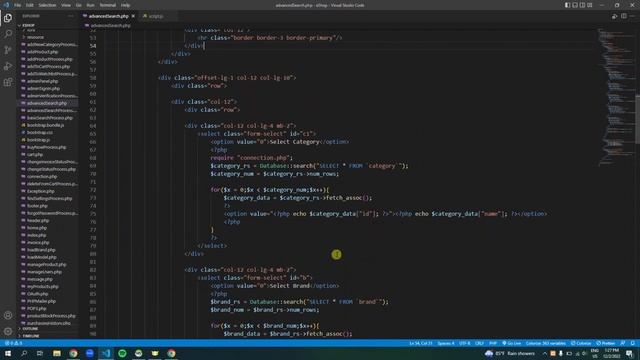Click Spaces: 4 indentation indicator

pyautogui.click(x=446, y=343)
